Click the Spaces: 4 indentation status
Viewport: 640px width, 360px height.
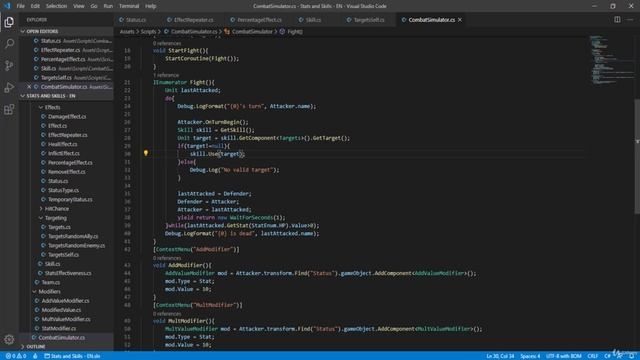pos(530,356)
